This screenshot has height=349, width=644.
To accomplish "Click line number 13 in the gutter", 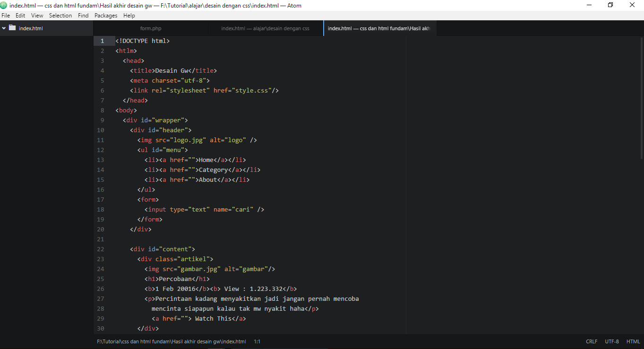I will [x=100, y=160].
